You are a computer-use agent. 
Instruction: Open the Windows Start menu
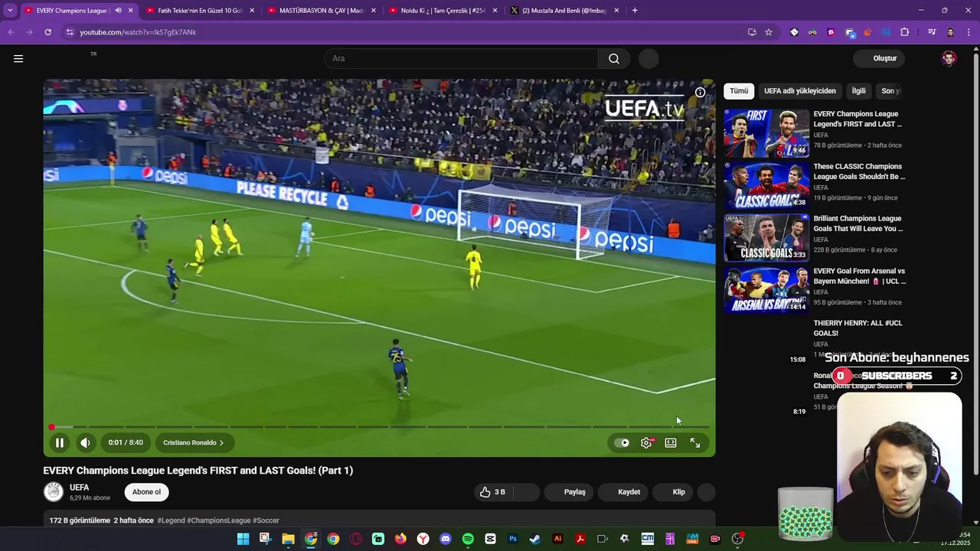point(243,539)
